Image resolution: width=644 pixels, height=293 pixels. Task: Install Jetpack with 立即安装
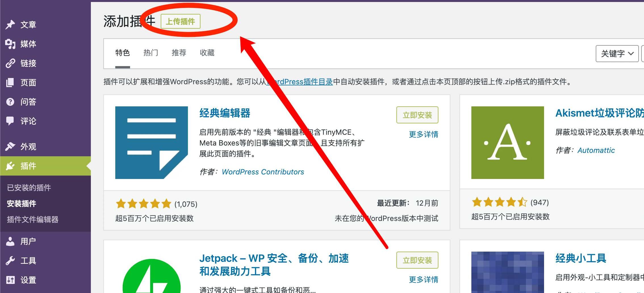pyautogui.click(x=417, y=260)
